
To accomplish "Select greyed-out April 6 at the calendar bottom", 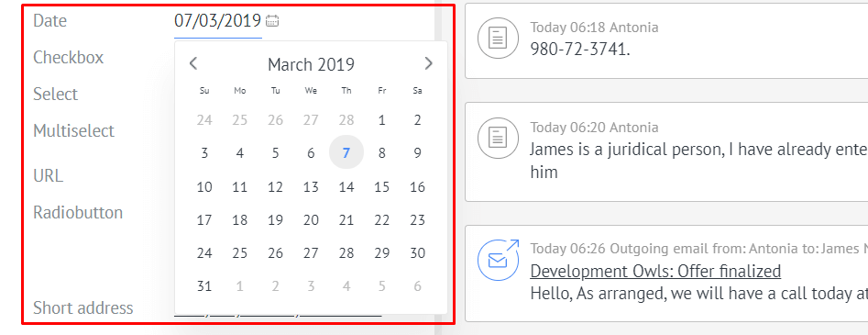I will tap(417, 286).
